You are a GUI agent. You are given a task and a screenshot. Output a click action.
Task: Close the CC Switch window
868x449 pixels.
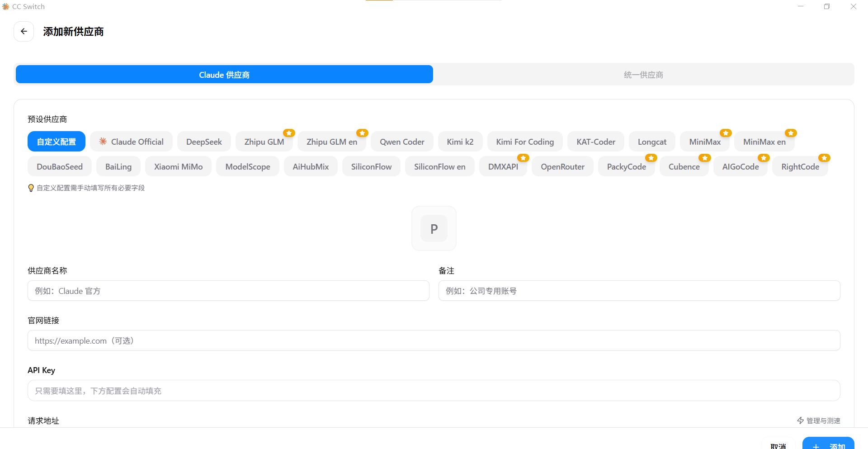(854, 6)
